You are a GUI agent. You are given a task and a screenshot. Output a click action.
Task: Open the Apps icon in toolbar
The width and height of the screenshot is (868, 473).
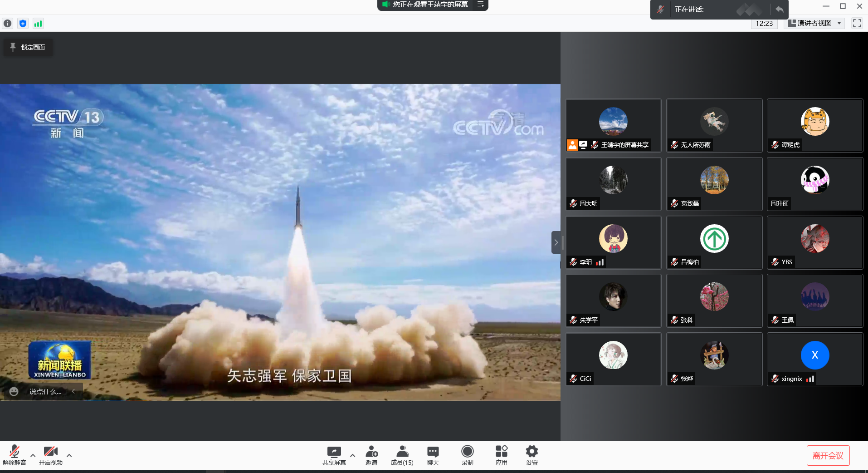pyautogui.click(x=501, y=455)
